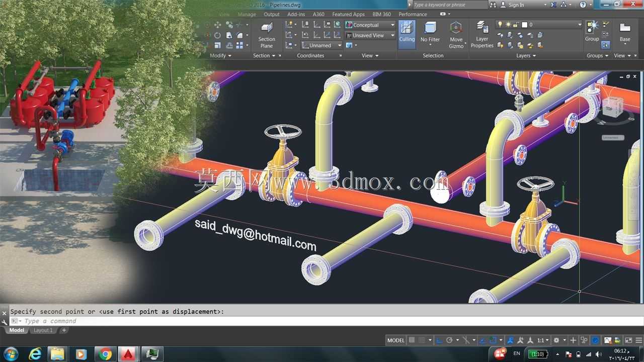644x362 pixels.
Task: Open Internet Explorer from the taskbar
Action: [35, 354]
